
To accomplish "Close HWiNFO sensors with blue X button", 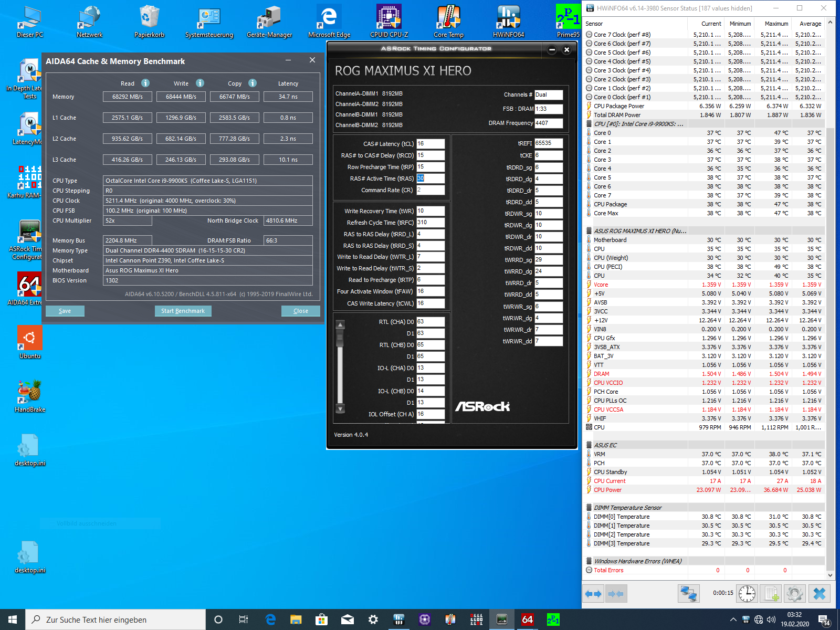I will pos(819,594).
